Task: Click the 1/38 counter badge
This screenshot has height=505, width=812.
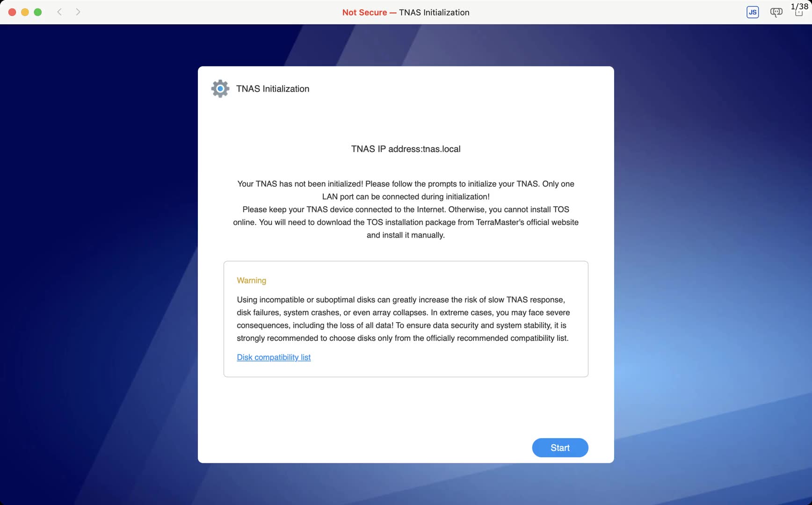Action: click(799, 6)
